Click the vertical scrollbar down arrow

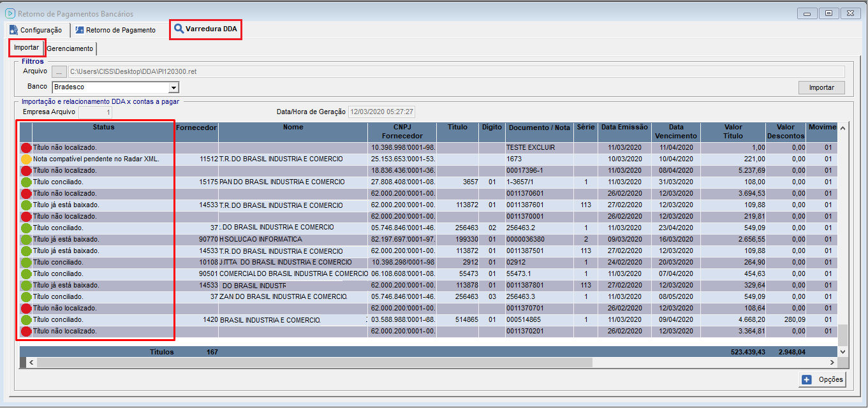click(x=843, y=351)
